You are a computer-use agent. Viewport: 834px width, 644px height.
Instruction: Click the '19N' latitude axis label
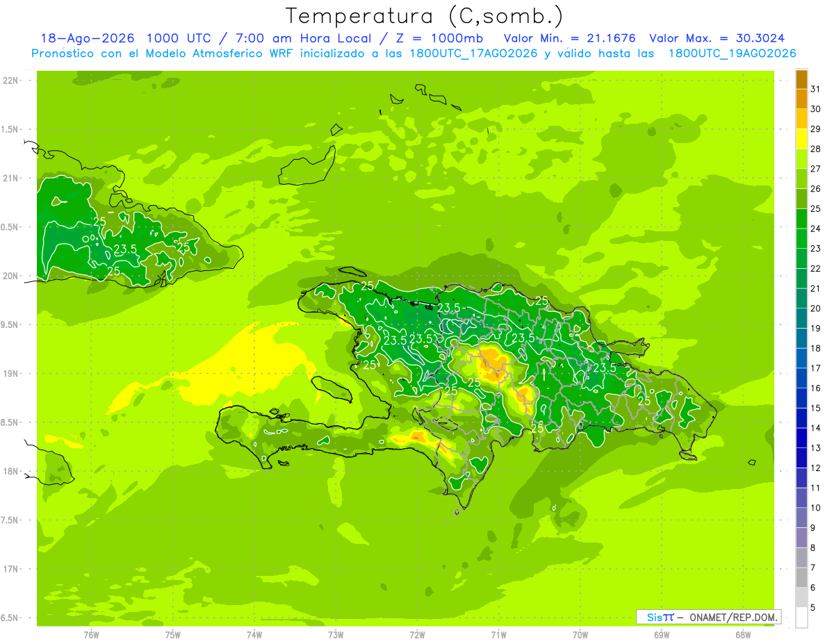pyautogui.click(x=11, y=374)
